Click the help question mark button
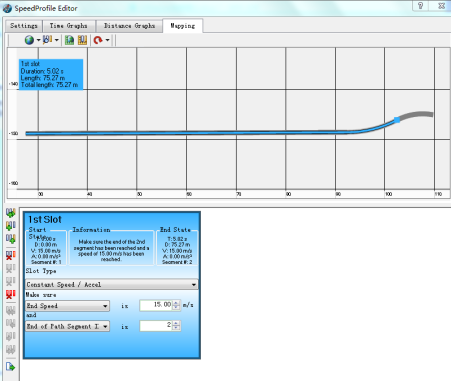The image size is (452, 381). tap(420, 6)
